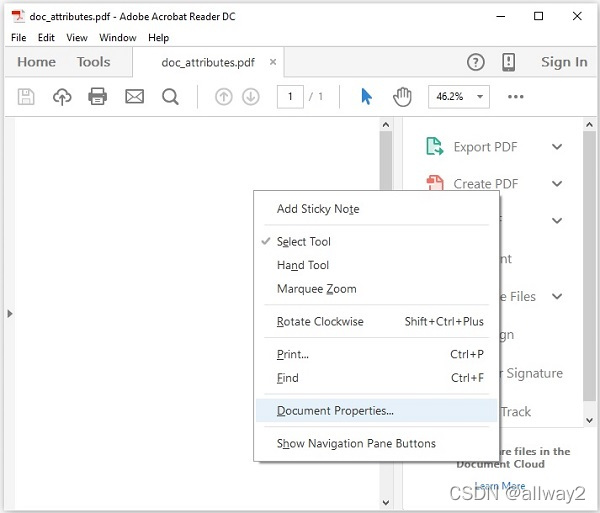Screen dimensions: 600x513
Task: Open the File menu
Action: pyautogui.click(x=19, y=37)
